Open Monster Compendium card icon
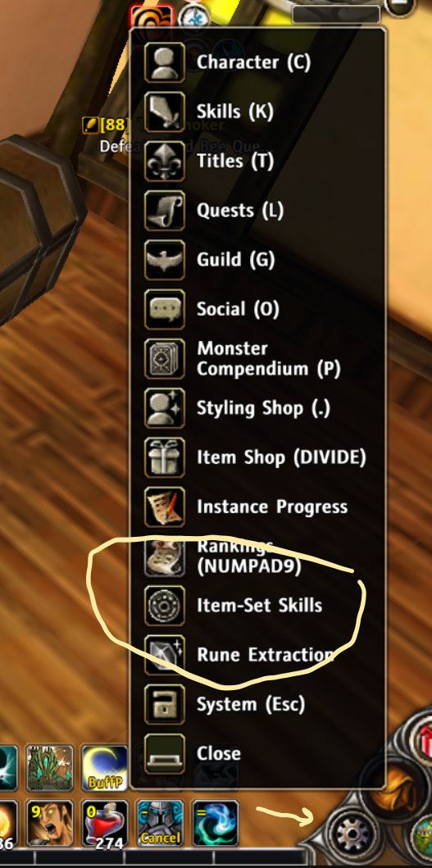The image size is (432, 868). pos(165,359)
